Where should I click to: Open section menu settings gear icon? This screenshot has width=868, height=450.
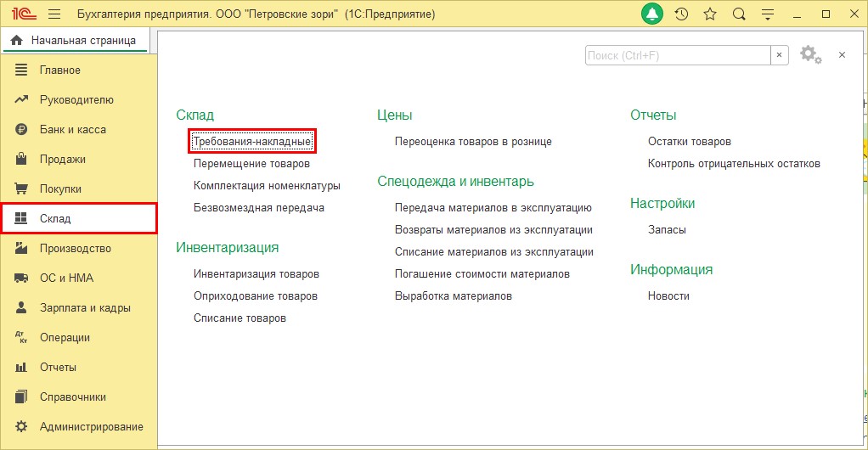tap(810, 55)
